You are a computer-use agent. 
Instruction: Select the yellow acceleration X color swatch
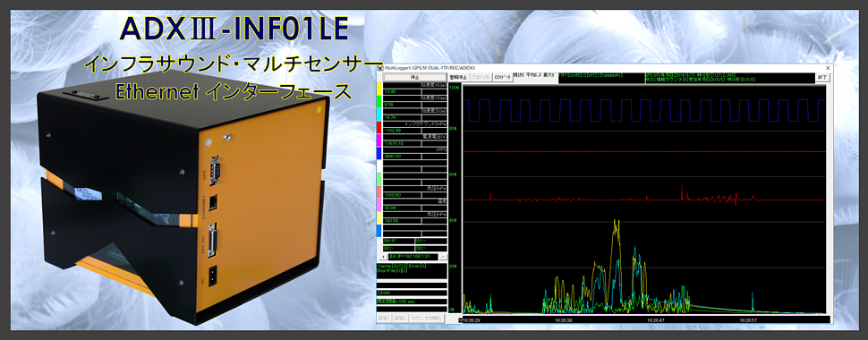(x=379, y=89)
